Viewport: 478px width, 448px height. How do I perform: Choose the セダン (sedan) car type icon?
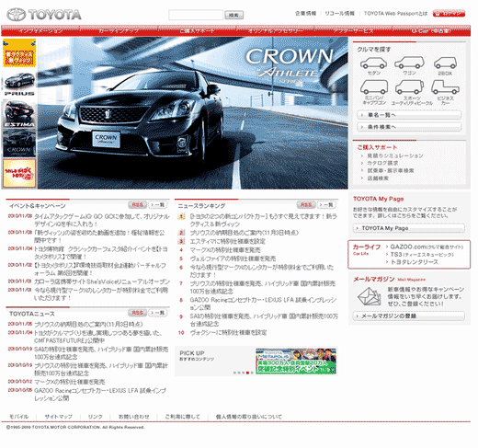[373, 63]
